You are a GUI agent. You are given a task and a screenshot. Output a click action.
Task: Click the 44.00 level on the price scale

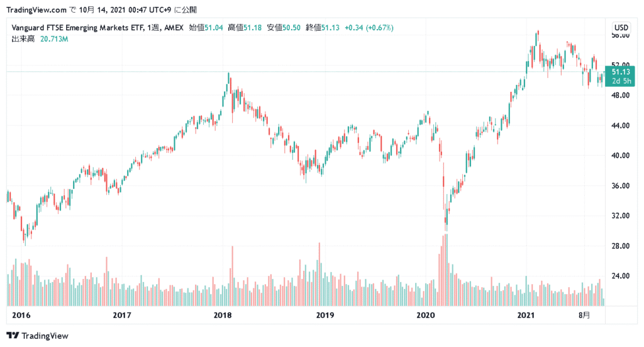coord(621,125)
